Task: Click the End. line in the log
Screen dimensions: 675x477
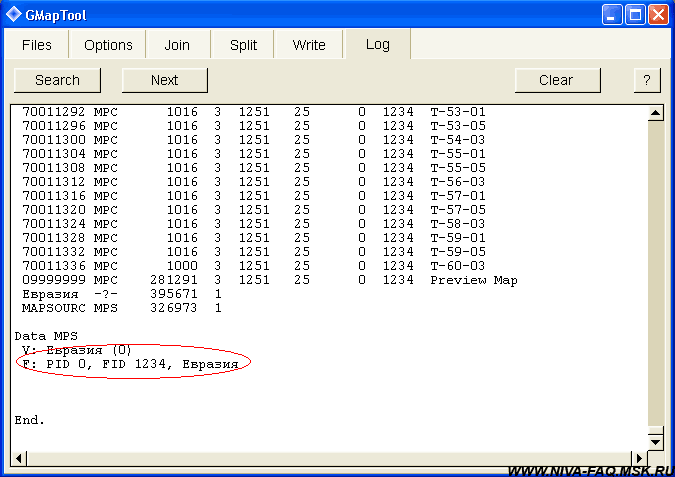Action: [x=30, y=420]
